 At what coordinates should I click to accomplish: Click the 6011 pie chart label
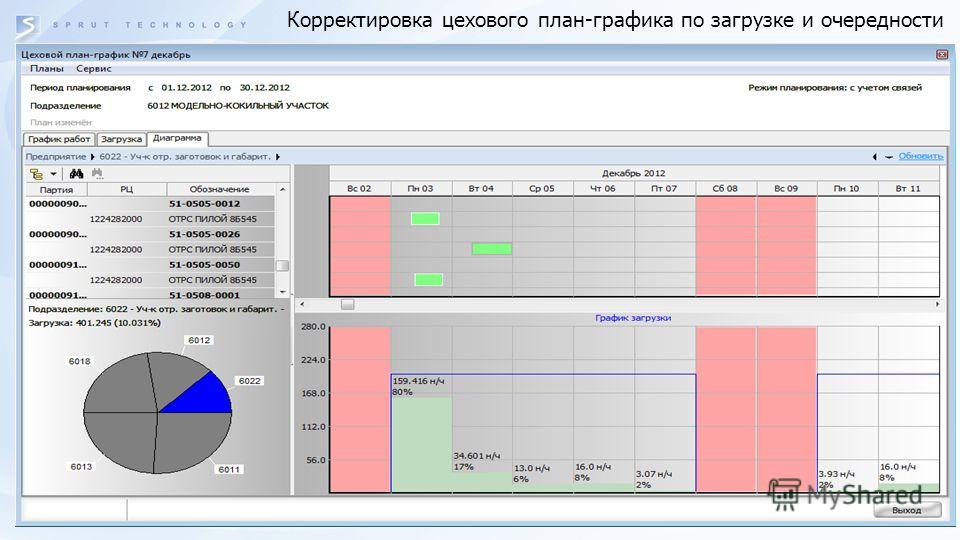[x=229, y=470]
